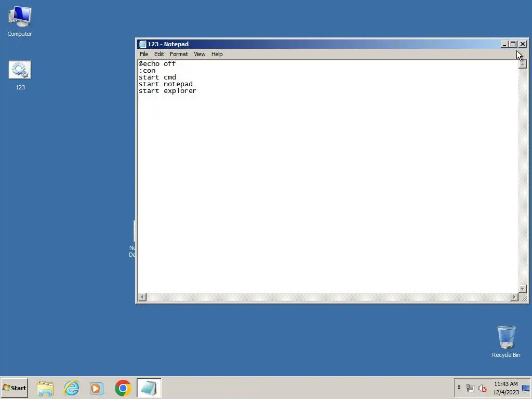Open the Start menu
Image resolution: width=532 pixels, height=399 pixels.
[14, 388]
